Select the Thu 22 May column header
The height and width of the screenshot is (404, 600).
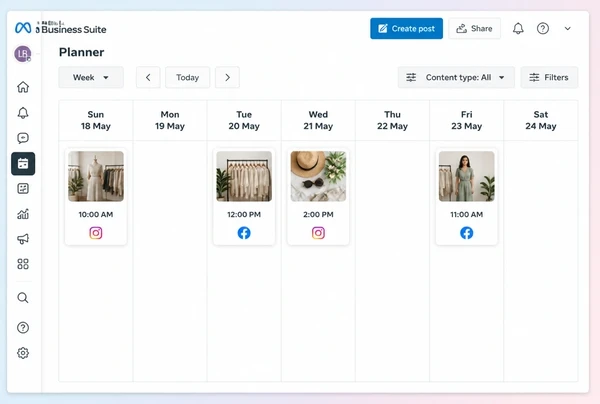coord(392,120)
